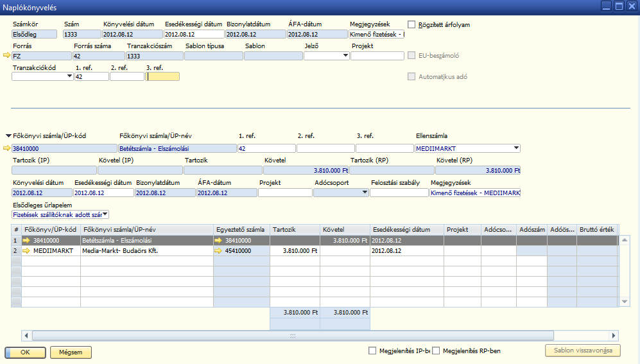The height and width of the screenshot is (364, 640).
Task: Open the Tranzakciókód dropdown
Action: [x=69, y=76]
